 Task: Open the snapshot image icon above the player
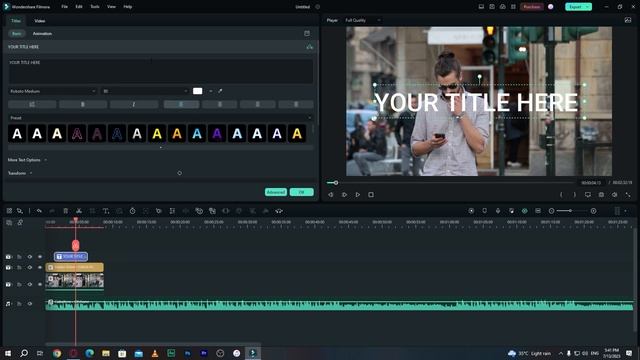coord(628,20)
